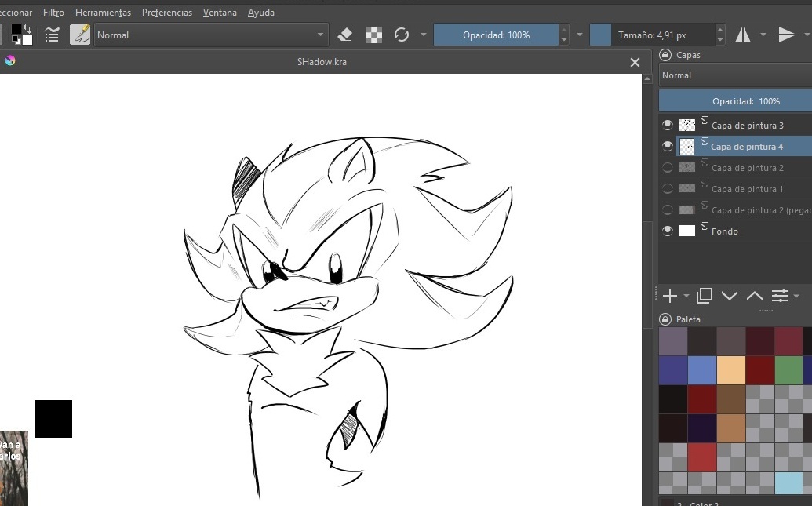Pick the tan brown palette swatch
This screenshot has height=506, width=812.
pyautogui.click(x=730, y=428)
